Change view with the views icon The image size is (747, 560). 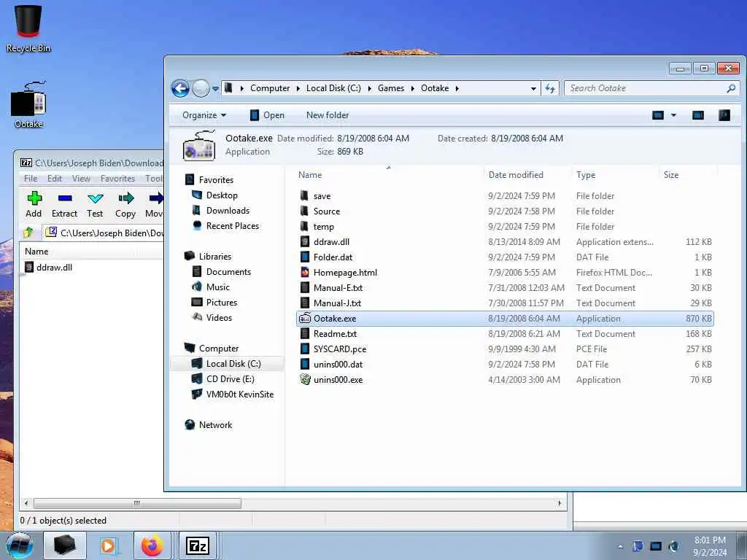click(x=658, y=114)
